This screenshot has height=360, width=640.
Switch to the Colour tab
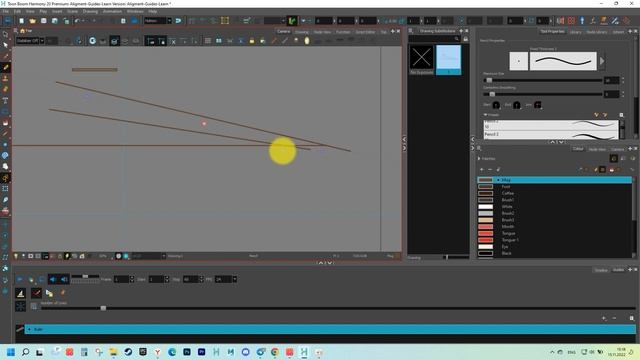[578, 149]
